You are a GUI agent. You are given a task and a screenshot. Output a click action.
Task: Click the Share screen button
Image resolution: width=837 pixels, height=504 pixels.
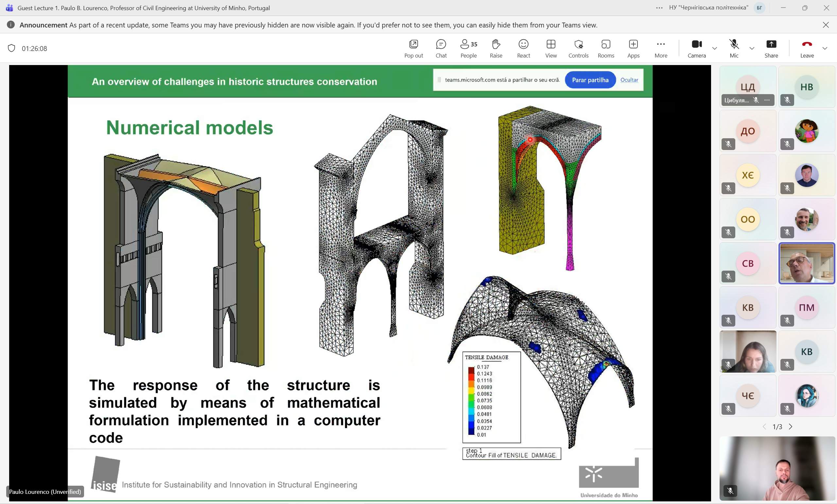pyautogui.click(x=771, y=48)
